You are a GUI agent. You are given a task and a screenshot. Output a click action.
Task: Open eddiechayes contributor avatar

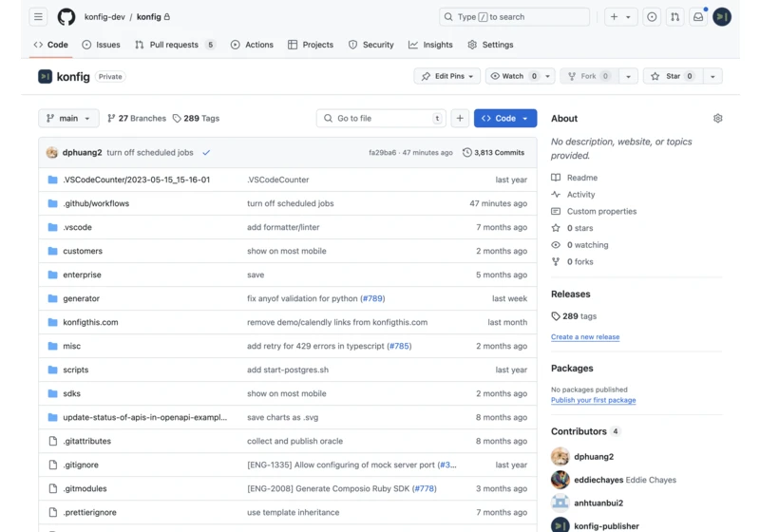click(x=560, y=480)
